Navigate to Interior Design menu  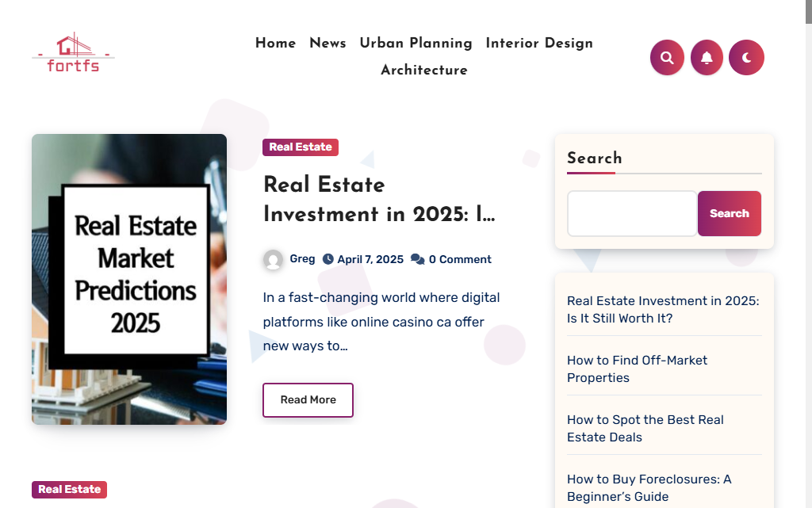pyautogui.click(x=539, y=44)
